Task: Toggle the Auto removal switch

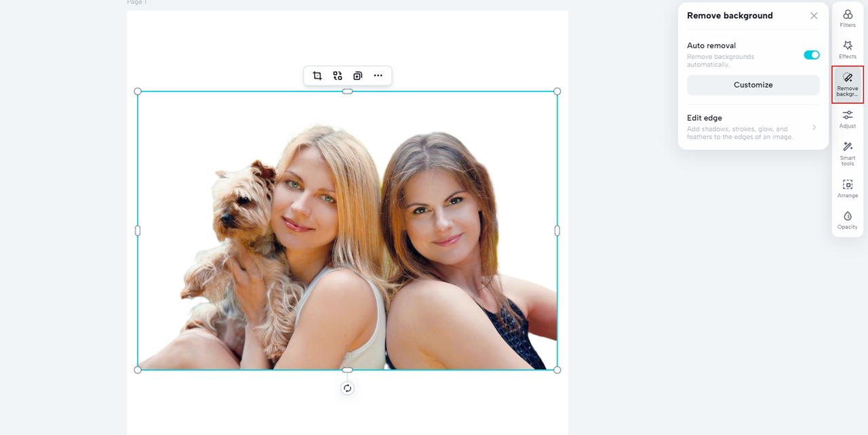Action: point(812,55)
